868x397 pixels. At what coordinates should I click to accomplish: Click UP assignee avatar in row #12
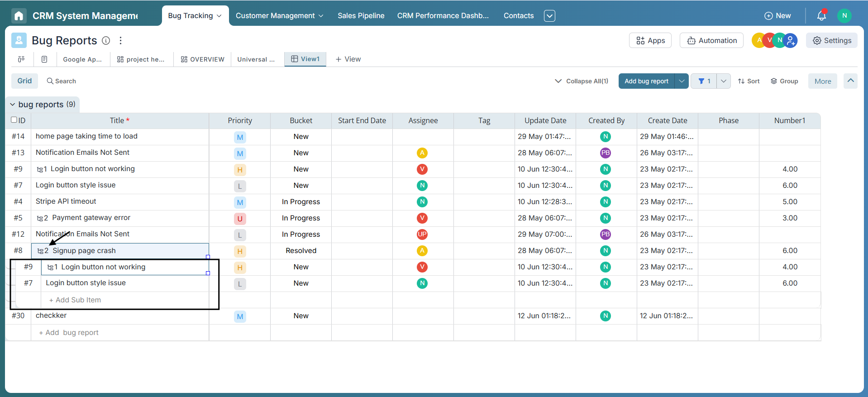coord(422,234)
